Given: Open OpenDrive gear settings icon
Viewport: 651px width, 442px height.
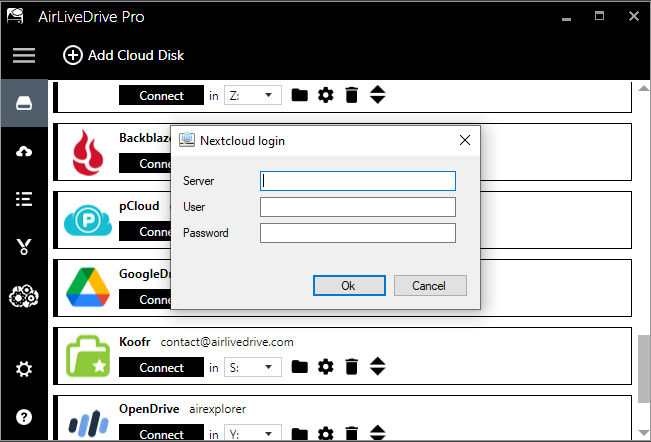Looking at the screenshot, I should click(326, 434).
